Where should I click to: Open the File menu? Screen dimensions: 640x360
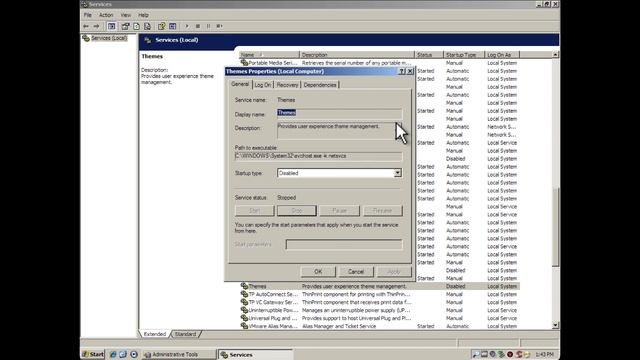(88, 15)
